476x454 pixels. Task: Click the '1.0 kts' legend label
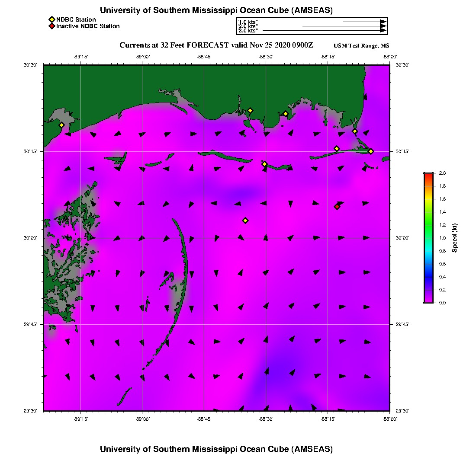(x=248, y=22)
